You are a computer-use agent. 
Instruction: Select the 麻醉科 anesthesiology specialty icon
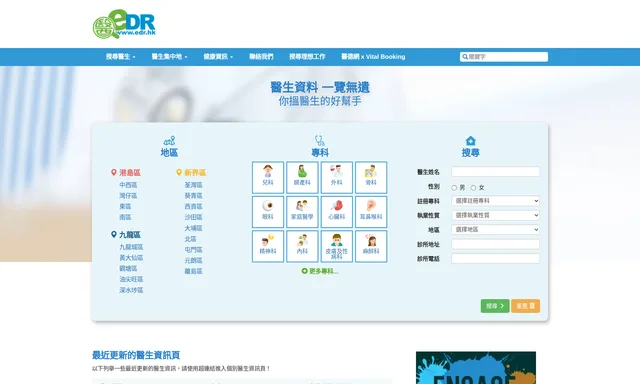371,246
